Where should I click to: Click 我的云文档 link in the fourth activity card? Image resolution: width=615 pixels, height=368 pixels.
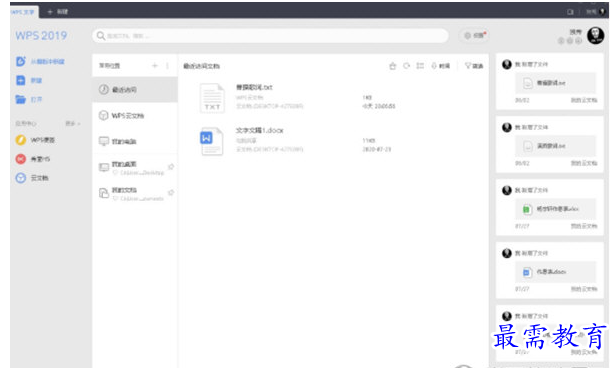click(584, 289)
